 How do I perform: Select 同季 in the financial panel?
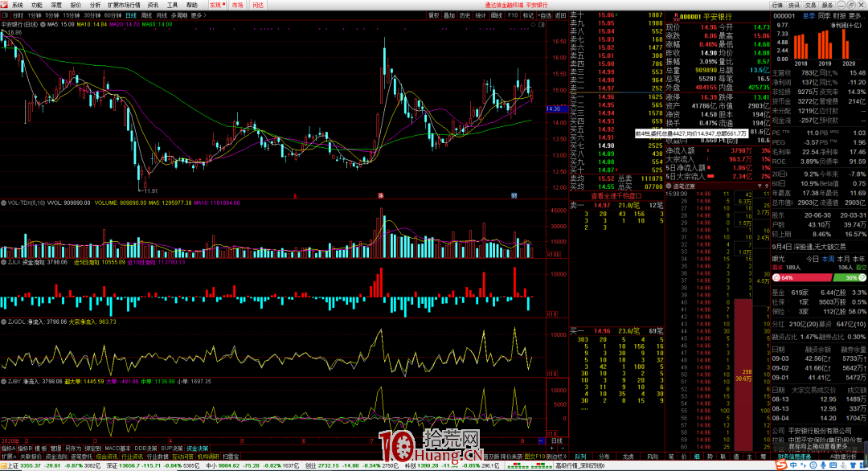coord(824,16)
